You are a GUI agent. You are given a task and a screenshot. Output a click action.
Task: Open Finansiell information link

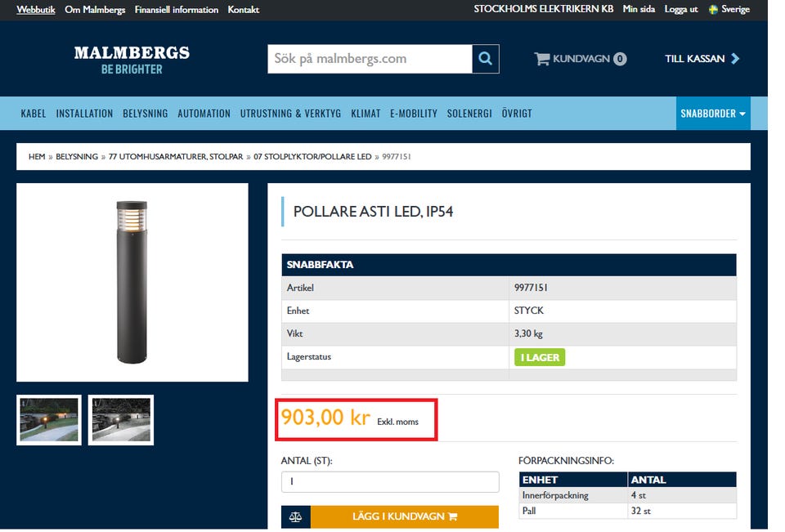[x=177, y=10]
